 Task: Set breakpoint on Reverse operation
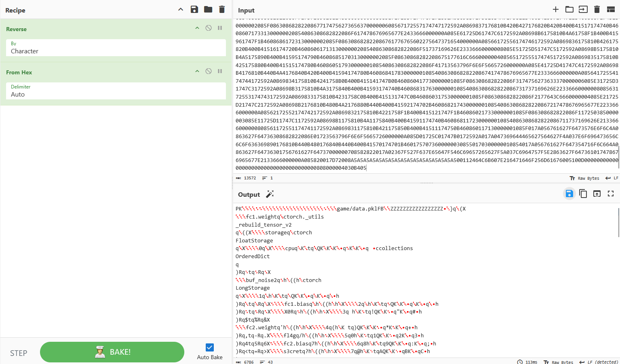click(220, 28)
